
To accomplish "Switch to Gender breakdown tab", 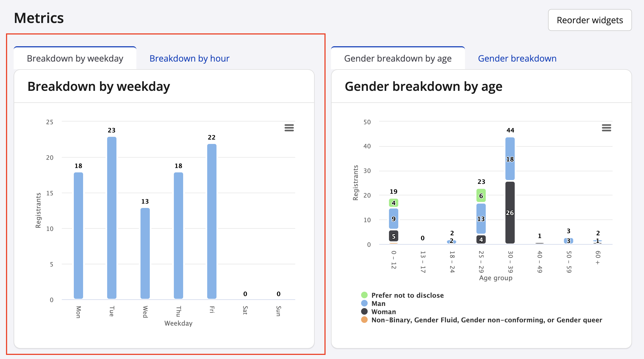I will 517,59.
